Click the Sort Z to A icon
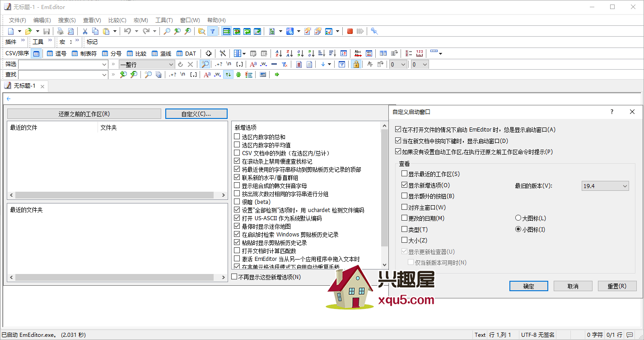Screen dimensions: 644x340 pyautogui.click(x=289, y=53)
